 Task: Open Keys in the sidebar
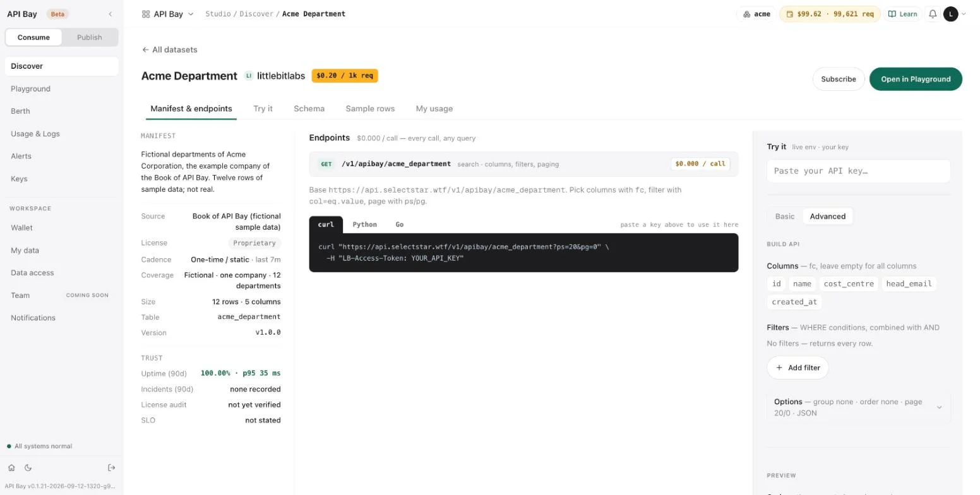point(61,179)
